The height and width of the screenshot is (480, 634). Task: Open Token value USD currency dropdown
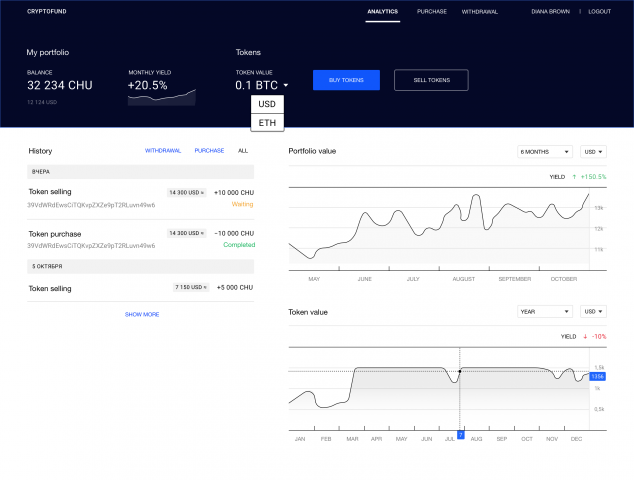(593, 311)
